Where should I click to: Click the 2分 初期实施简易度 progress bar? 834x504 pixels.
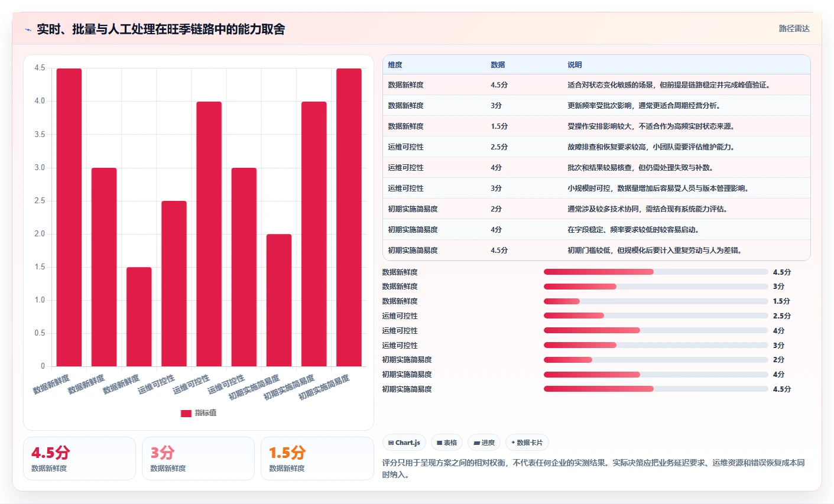click(655, 360)
